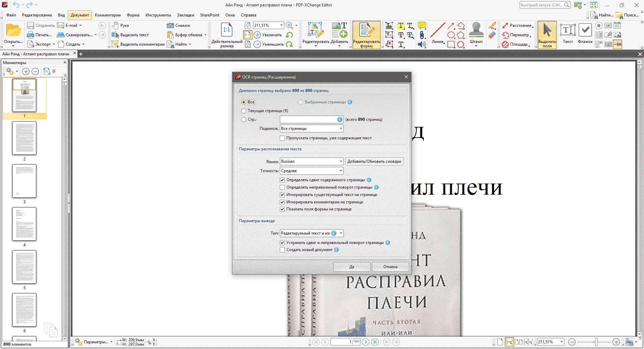Zoom in thumbnails with plus icon
Viewport: 644px width, 349px height.
(25, 71)
